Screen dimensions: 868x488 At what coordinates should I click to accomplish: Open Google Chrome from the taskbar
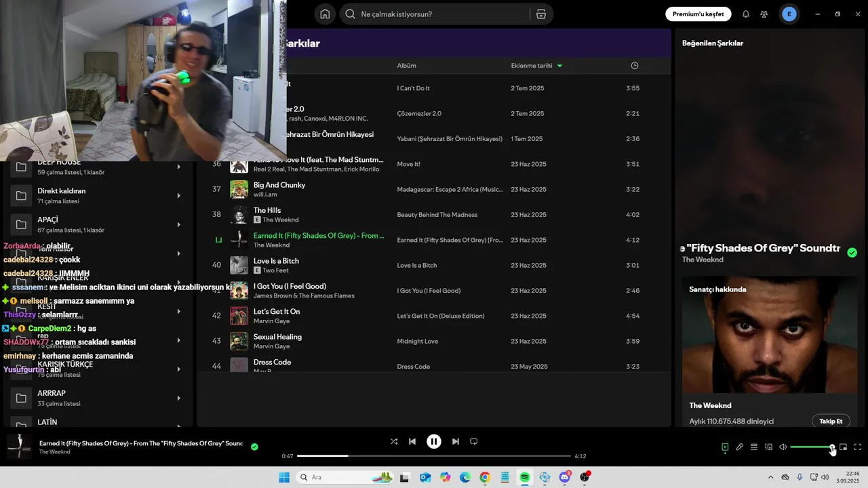(485, 477)
